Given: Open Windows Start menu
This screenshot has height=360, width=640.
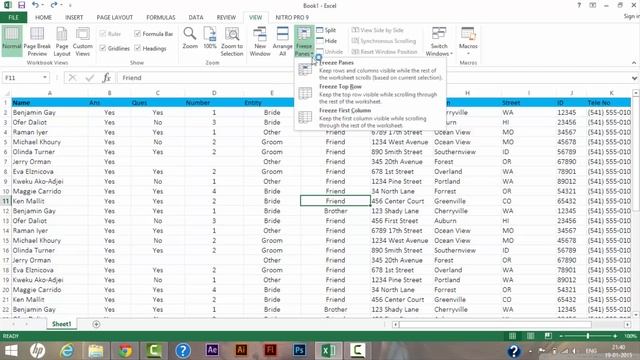Looking at the screenshot, I should [11, 350].
